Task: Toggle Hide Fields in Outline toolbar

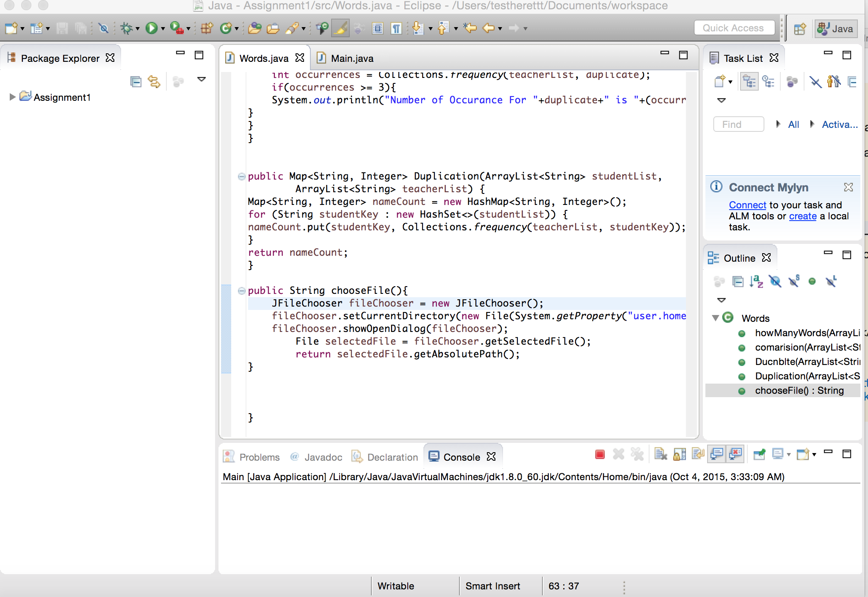Action: (x=775, y=281)
